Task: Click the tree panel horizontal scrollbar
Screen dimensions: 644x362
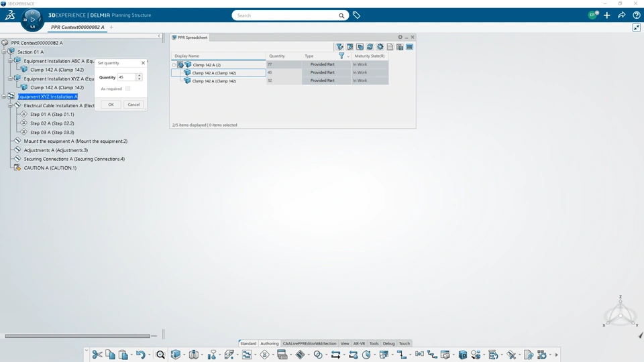Action: (78, 336)
